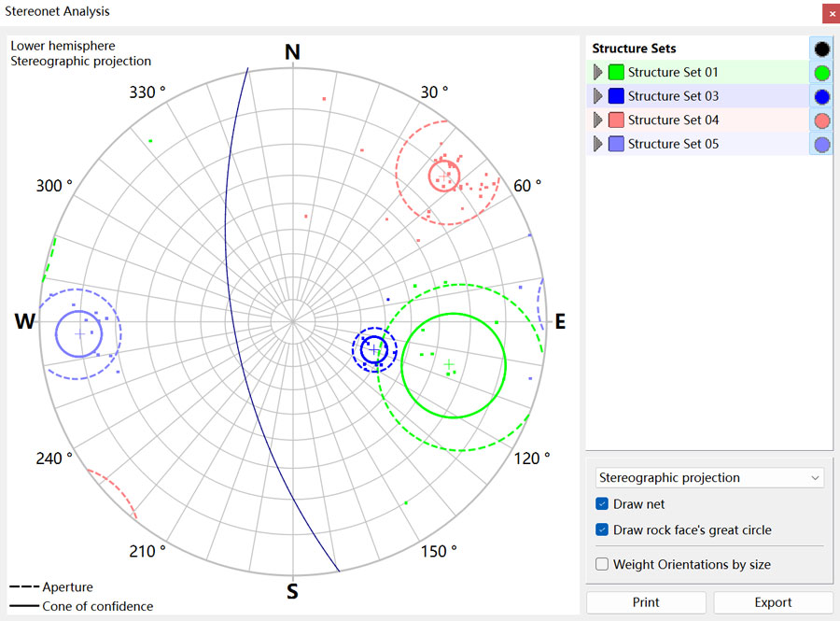The width and height of the screenshot is (840, 621).
Task: Toggle Draw rock face's great circle
Action: click(x=602, y=530)
